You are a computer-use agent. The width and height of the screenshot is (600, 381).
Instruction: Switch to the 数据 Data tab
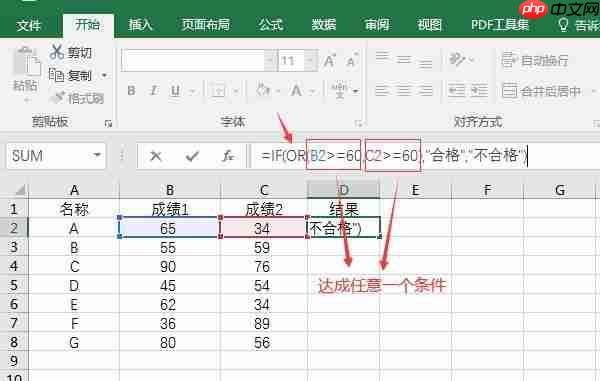click(323, 25)
